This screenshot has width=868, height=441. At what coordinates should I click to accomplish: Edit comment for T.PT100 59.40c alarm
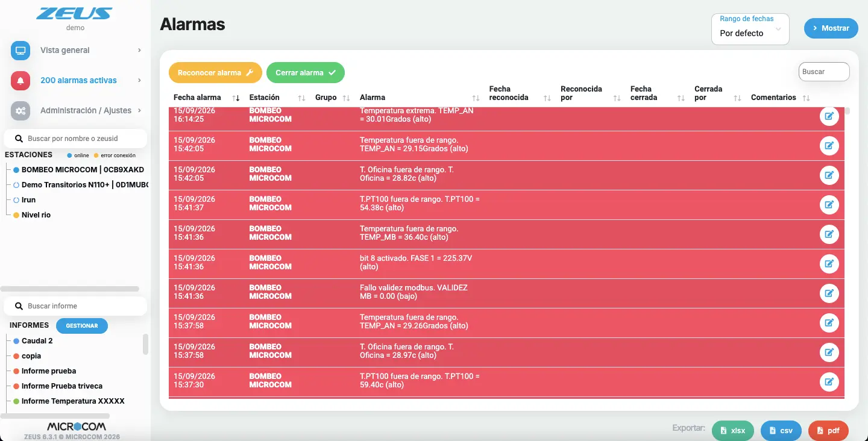click(829, 381)
